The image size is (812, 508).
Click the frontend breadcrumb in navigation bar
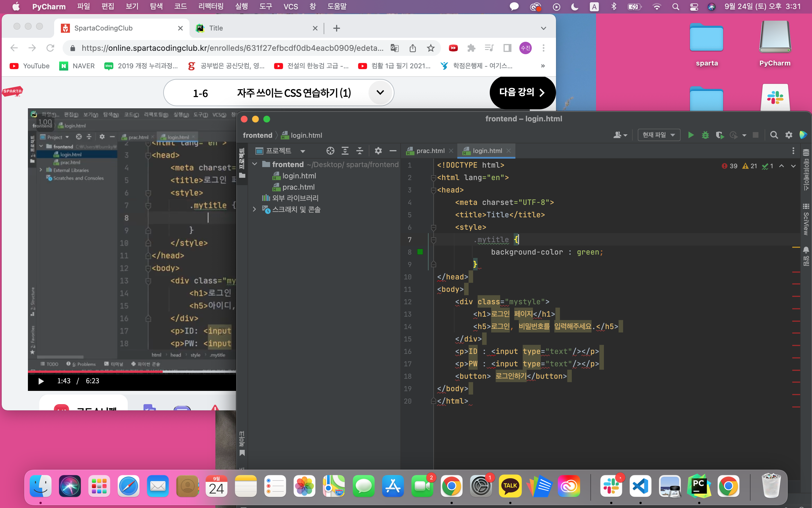[257, 135]
